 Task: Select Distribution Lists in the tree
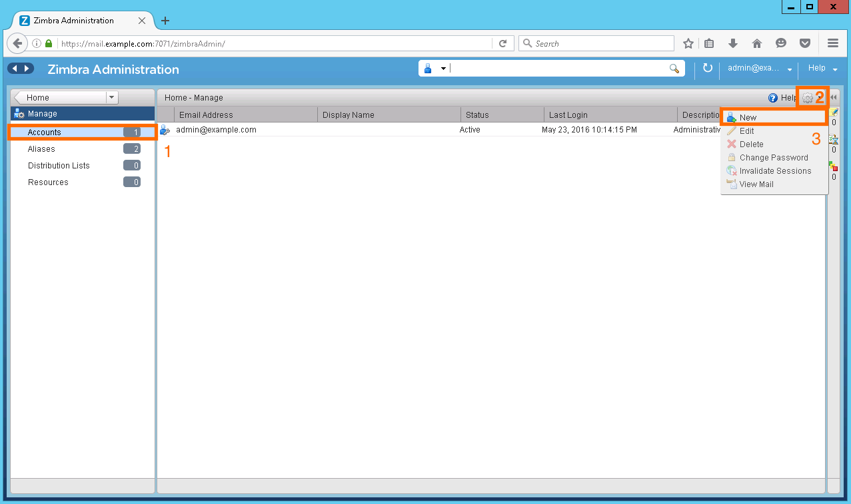83,166
